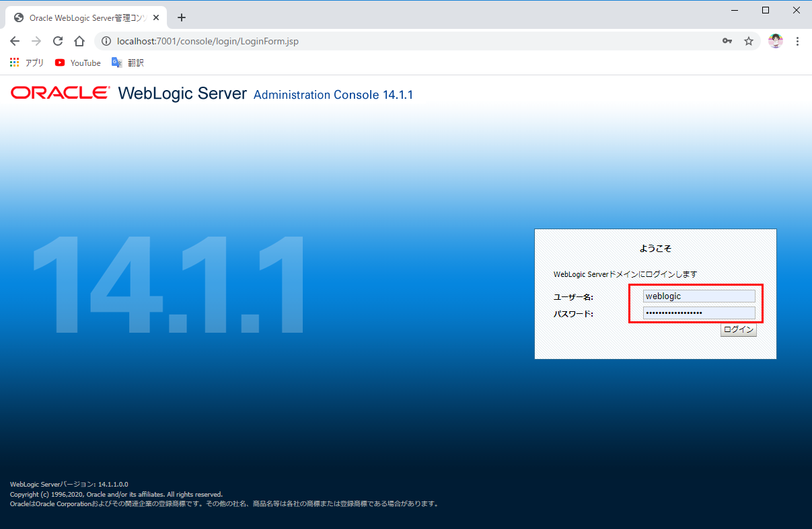
Task: Open the YouTube bookmark
Action: point(77,63)
